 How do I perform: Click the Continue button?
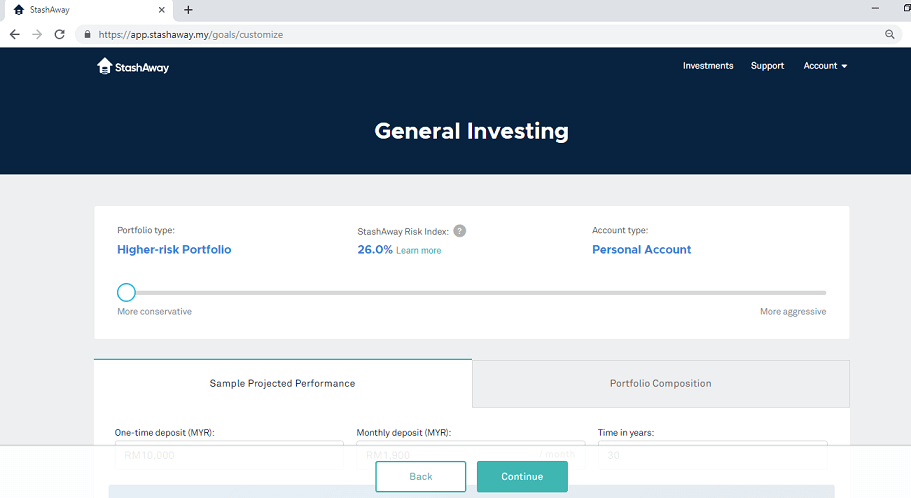click(x=522, y=476)
